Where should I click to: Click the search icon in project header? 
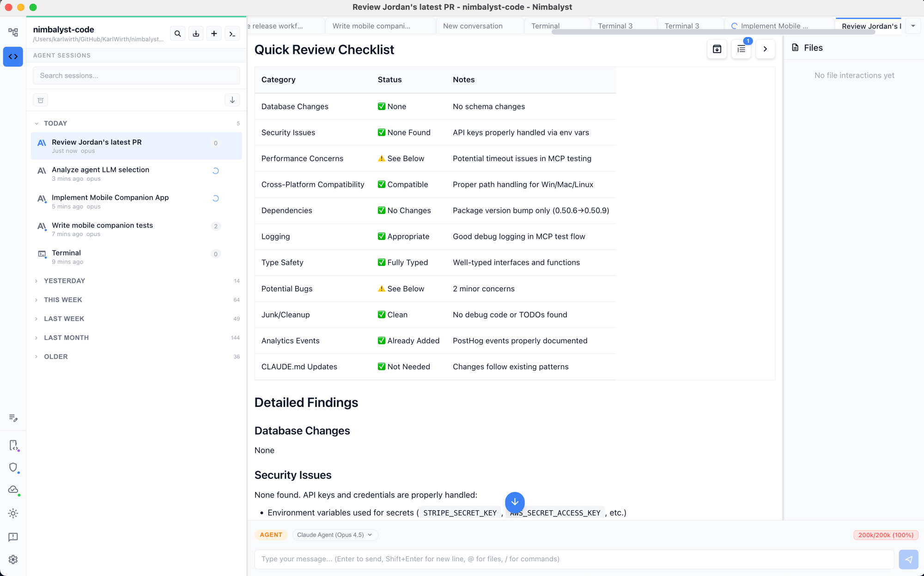(x=177, y=34)
